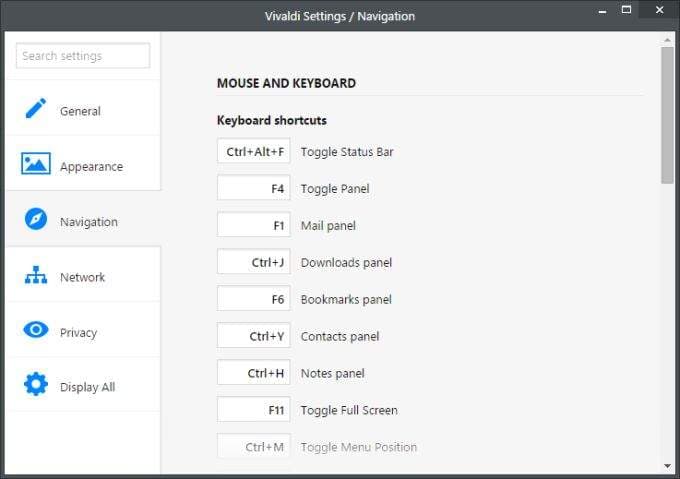Viewport: 680px width, 479px height.
Task: Edit the Ctrl+M shortcut for Toggle Menu Position
Action: [254, 446]
